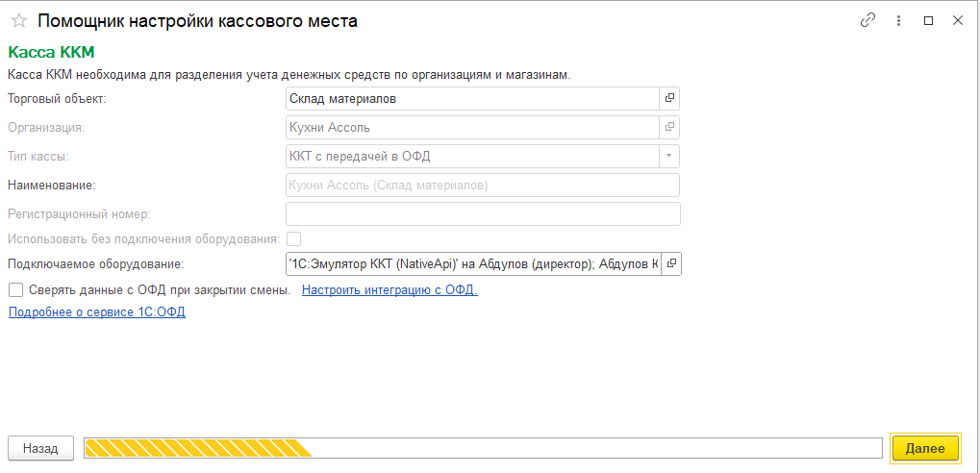Open the Торговый объект selection icon

point(669,98)
